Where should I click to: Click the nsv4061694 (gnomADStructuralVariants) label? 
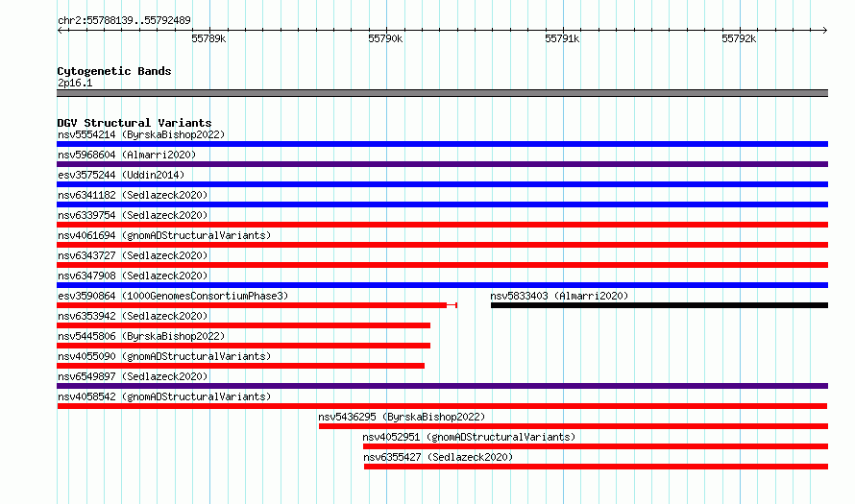[x=164, y=235]
